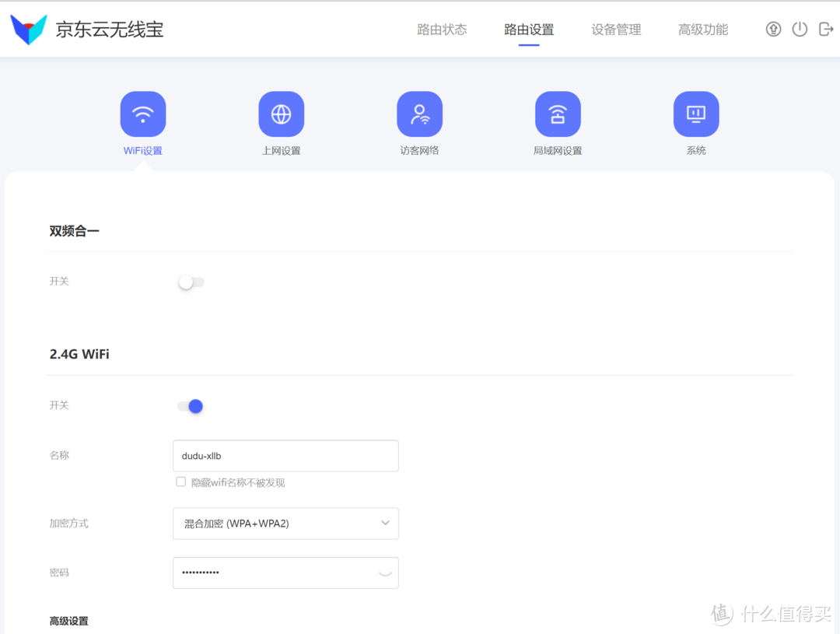This screenshot has height=634, width=840.
Task: Switch to the 路由状态 tab
Action: pyautogui.click(x=442, y=29)
